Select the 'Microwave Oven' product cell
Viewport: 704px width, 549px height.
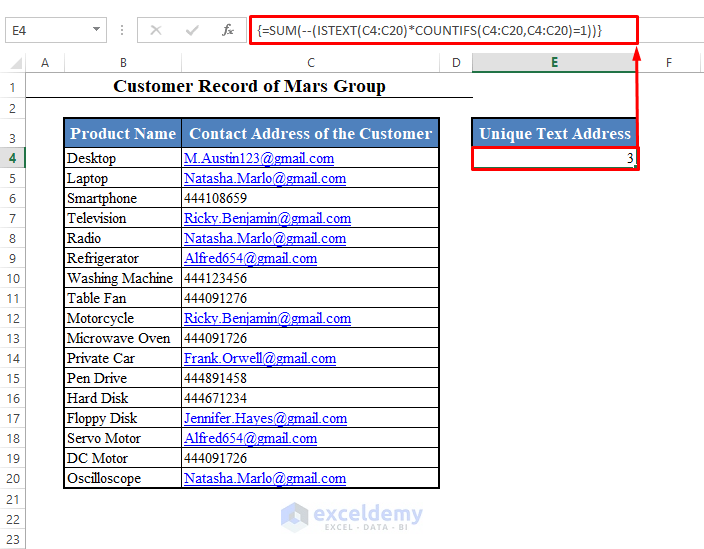tap(123, 338)
